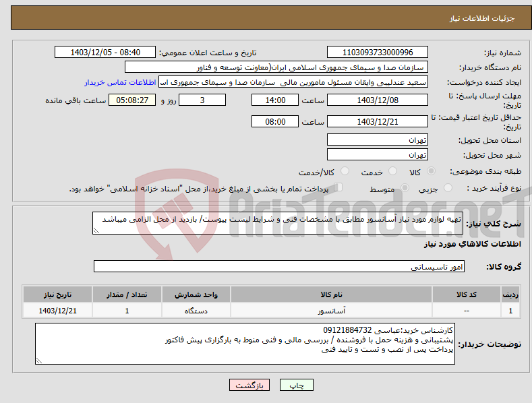
Task: Click the شرح کلی نیاز description textarea
Action: coord(278,223)
